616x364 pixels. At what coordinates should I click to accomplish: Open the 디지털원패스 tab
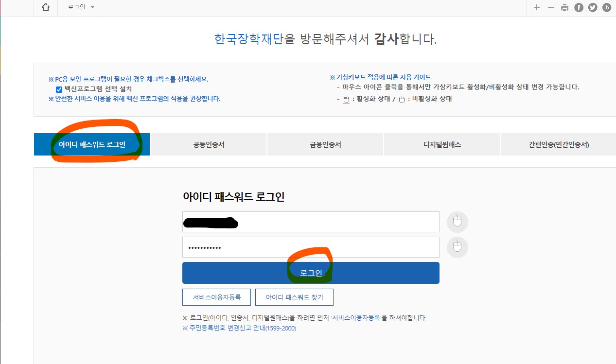coord(442,144)
